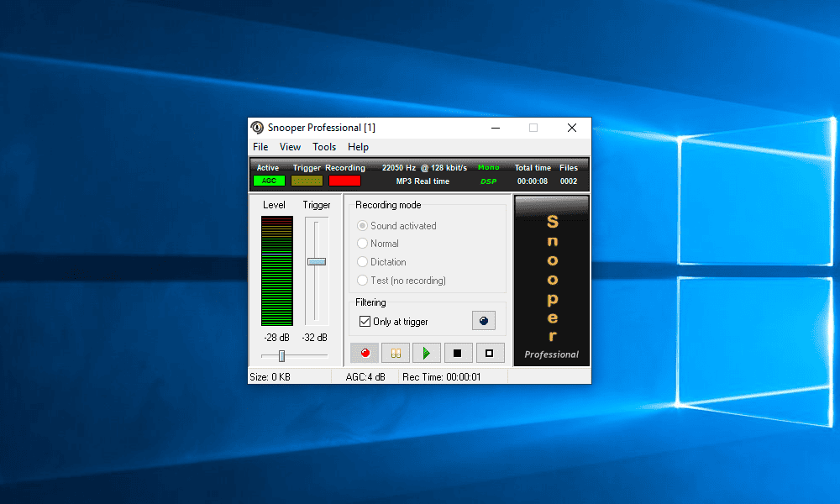Viewport: 840px width, 504px height.
Task: Click the vertical Trigger slider handle
Action: [317, 261]
